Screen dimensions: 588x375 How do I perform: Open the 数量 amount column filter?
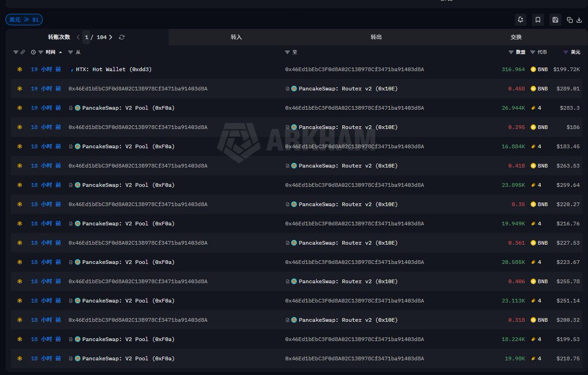click(x=511, y=52)
